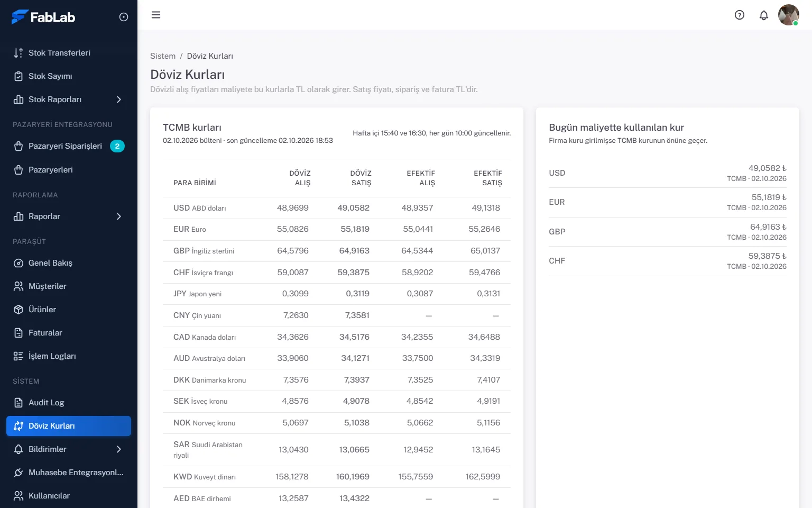The width and height of the screenshot is (812, 508).
Task: Click the USD ABD doları row label
Action: [x=200, y=208]
